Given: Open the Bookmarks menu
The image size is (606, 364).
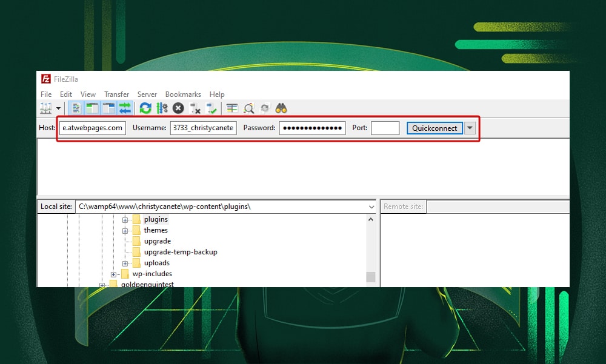Looking at the screenshot, I should pos(183,94).
